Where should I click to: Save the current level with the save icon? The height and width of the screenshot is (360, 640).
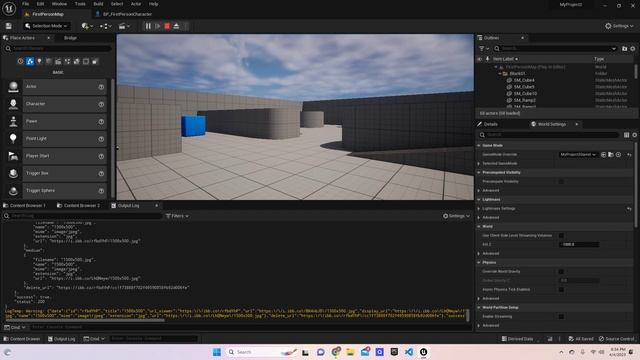[9, 26]
